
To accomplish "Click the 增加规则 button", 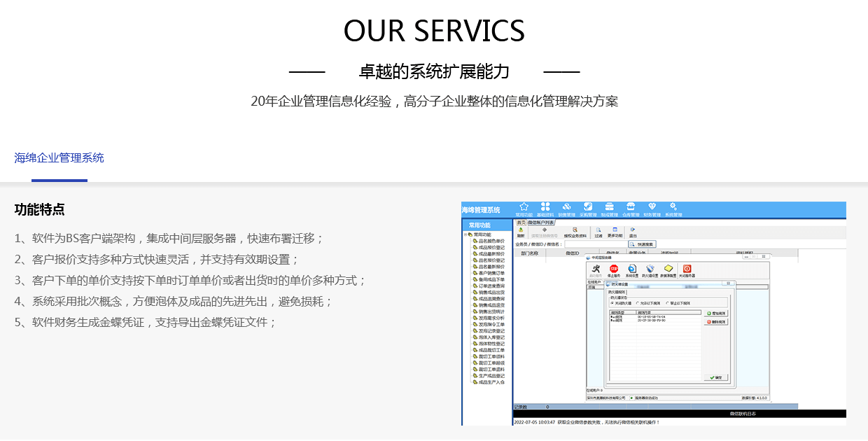I will click(x=716, y=313).
